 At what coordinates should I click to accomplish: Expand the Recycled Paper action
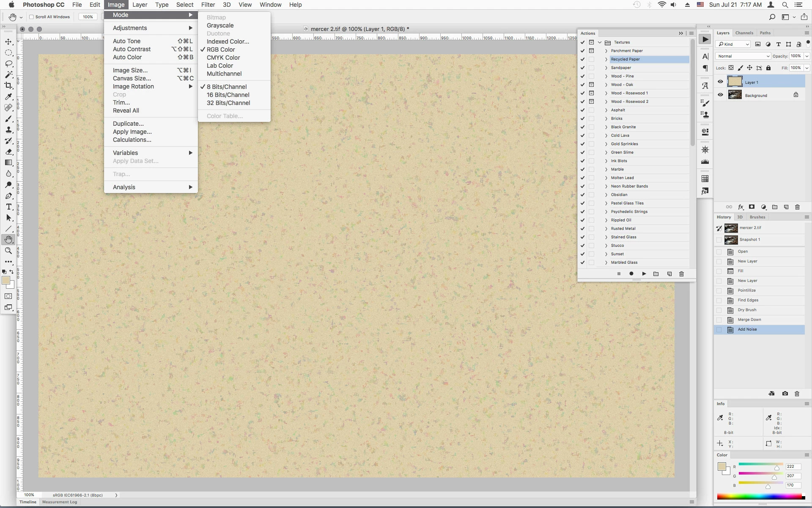(606, 59)
